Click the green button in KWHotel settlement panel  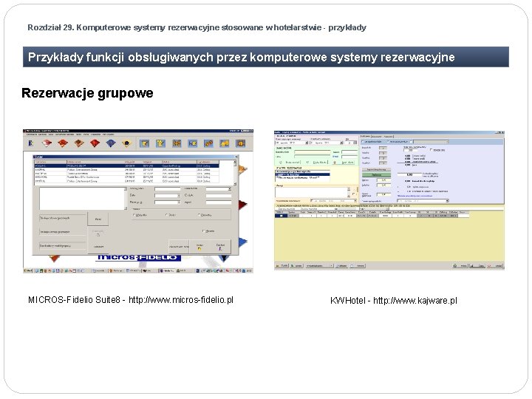click(x=376, y=174)
